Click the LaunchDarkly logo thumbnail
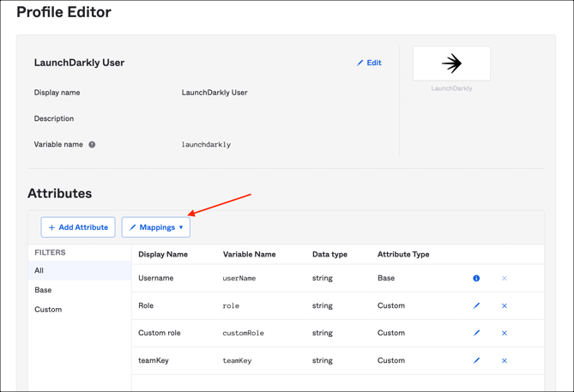The height and width of the screenshot is (392, 574). [451, 63]
